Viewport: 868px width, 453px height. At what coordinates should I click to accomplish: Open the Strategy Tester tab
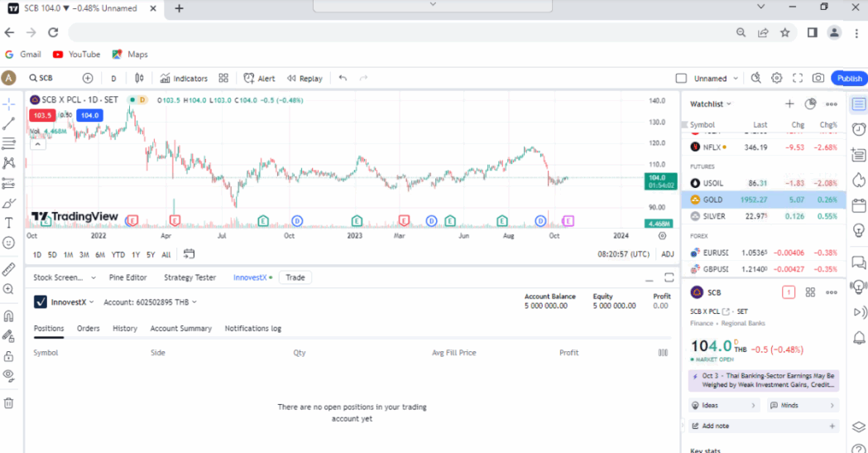pos(189,277)
